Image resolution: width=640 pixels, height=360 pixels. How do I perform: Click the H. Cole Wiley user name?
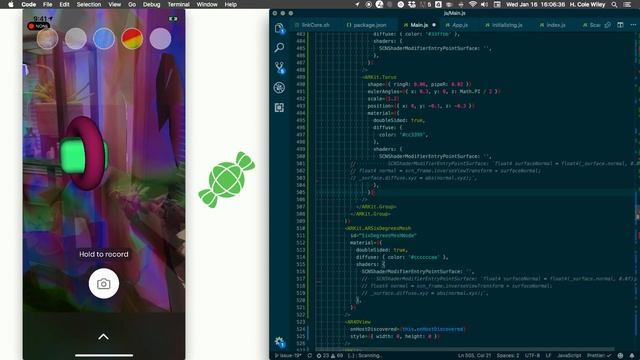[588, 4]
